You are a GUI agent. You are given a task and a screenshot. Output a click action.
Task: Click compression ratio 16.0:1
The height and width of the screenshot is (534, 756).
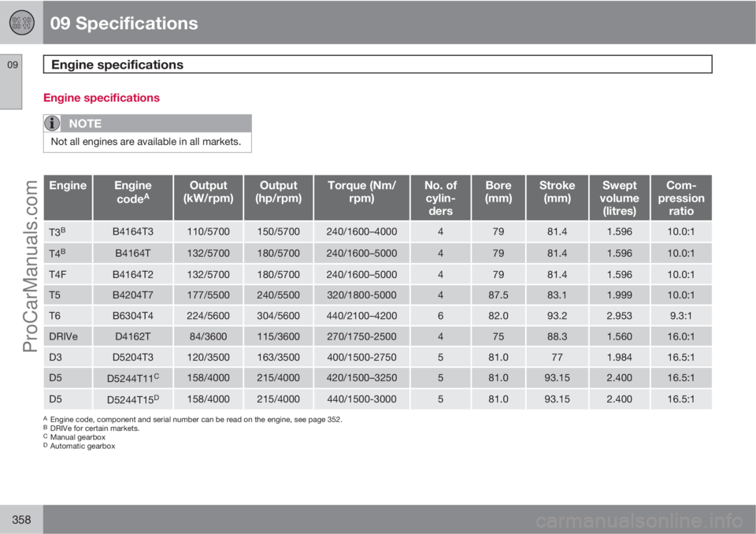coord(681,337)
